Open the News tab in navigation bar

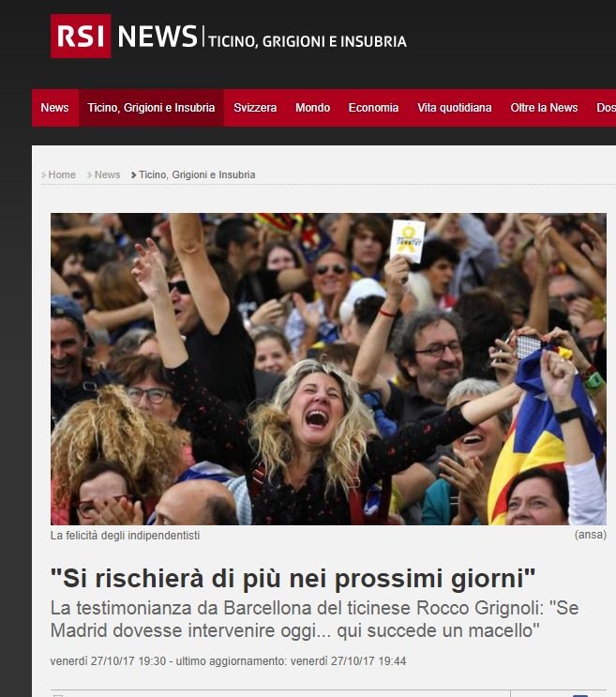click(55, 108)
